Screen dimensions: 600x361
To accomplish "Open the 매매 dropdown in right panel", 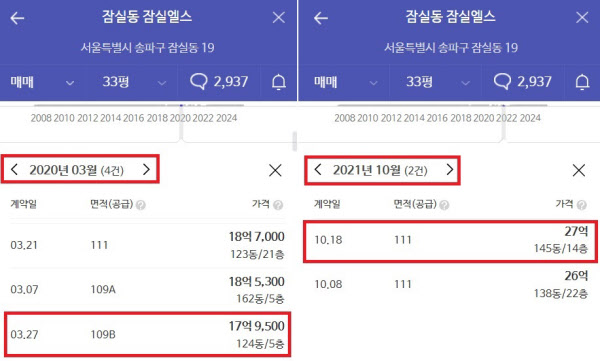I will 346,82.
